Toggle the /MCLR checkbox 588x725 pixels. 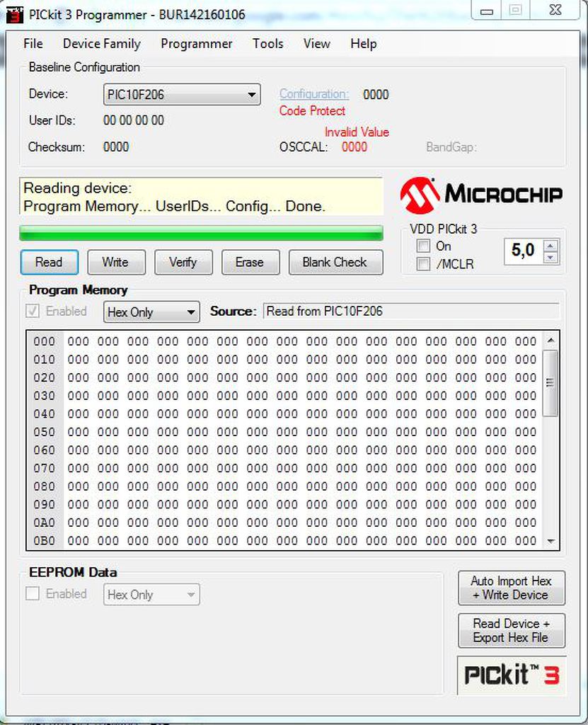click(423, 264)
